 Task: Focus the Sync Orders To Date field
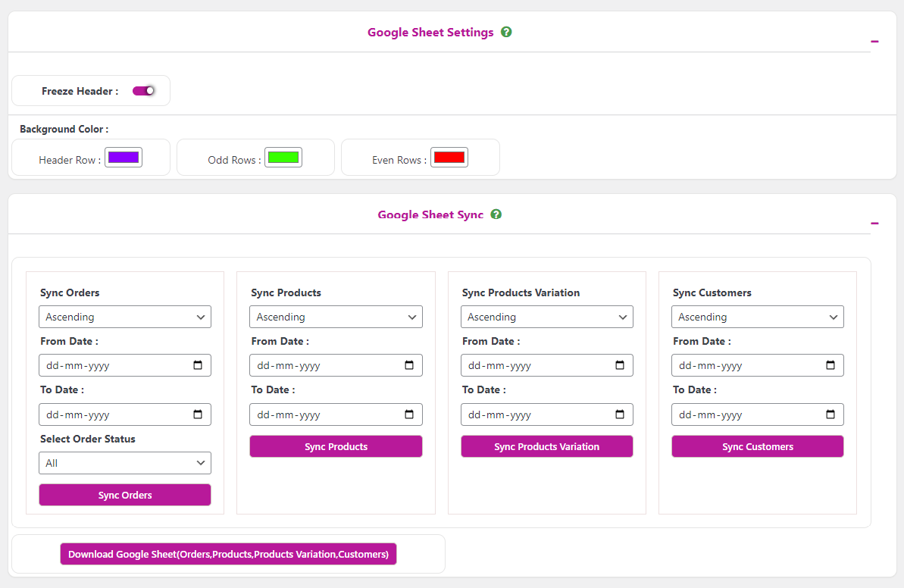coord(125,414)
